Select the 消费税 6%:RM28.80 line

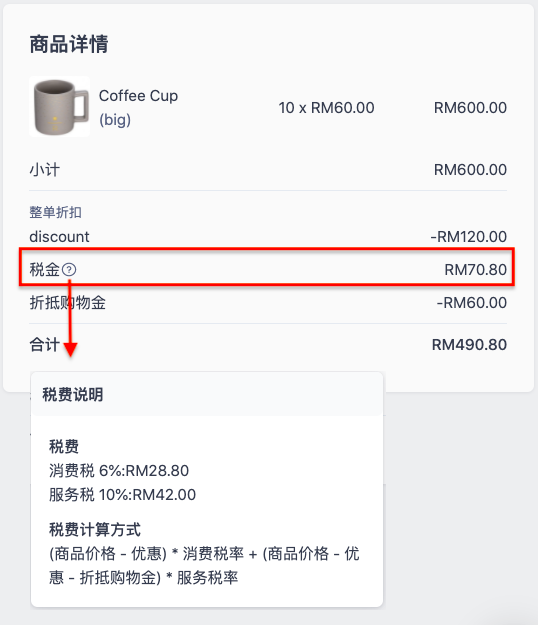point(119,471)
